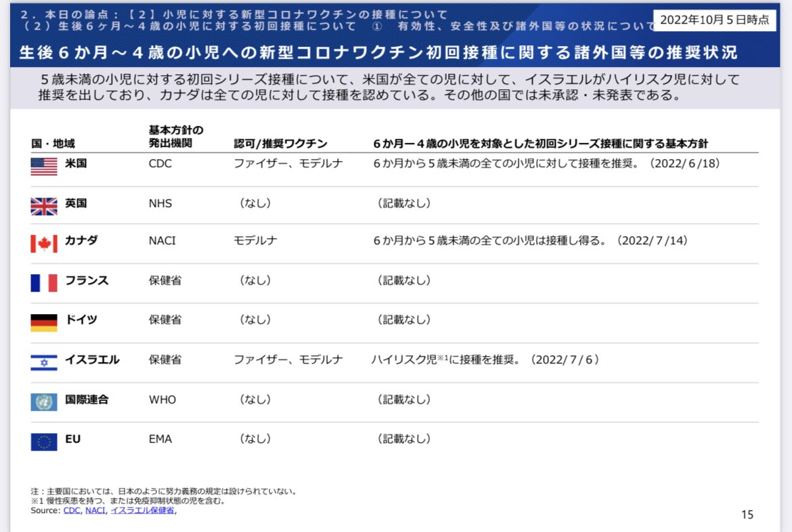Select the EU row label
Screen dimensions: 792x532
click(x=72, y=439)
